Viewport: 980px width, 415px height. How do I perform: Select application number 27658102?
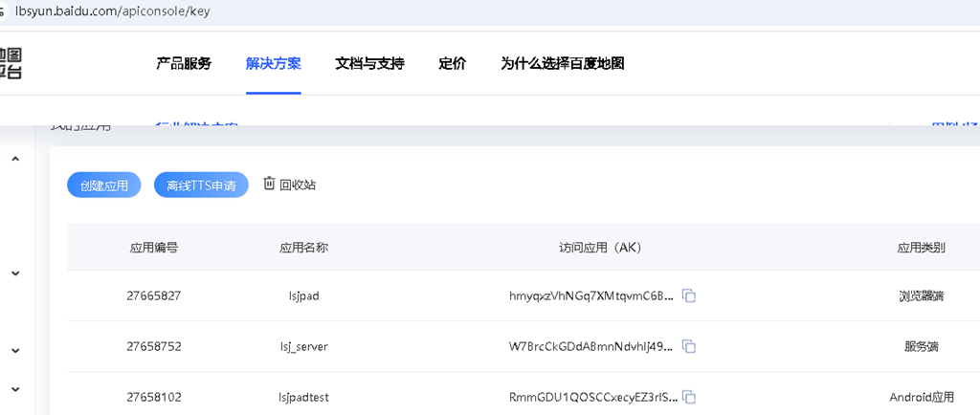click(154, 397)
